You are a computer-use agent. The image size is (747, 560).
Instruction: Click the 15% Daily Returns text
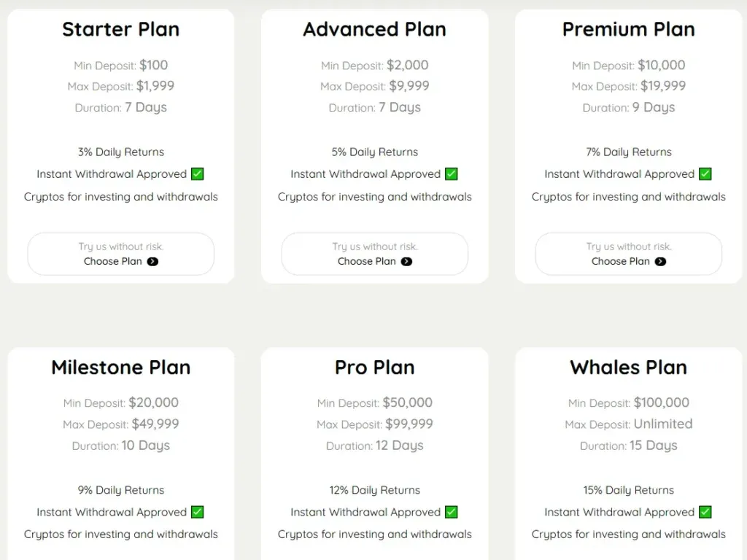click(628, 490)
